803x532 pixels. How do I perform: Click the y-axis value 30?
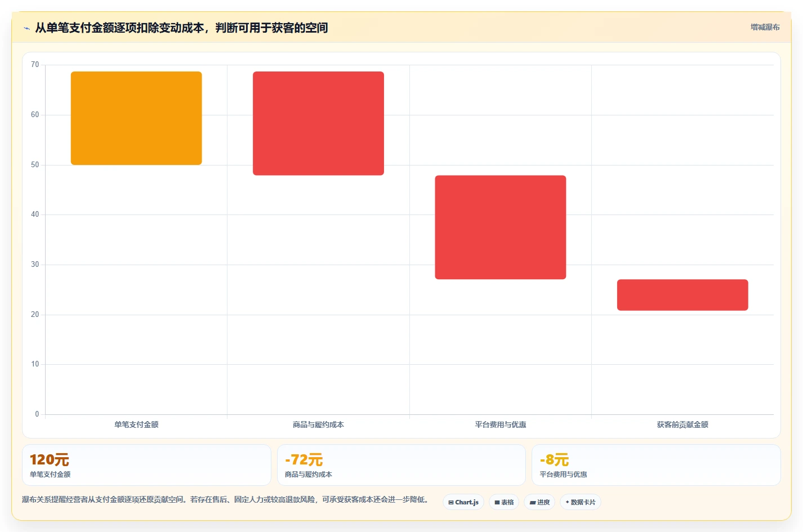pos(35,265)
